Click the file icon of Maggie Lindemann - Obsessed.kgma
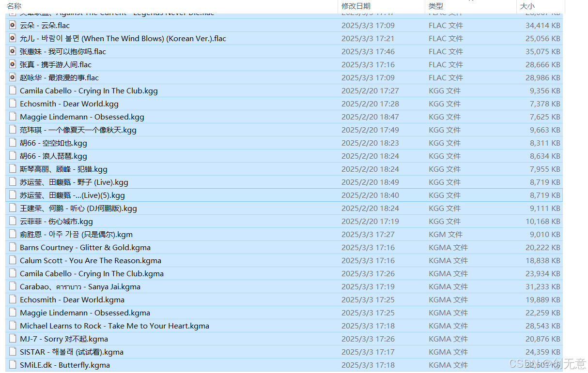 (x=13, y=313)
